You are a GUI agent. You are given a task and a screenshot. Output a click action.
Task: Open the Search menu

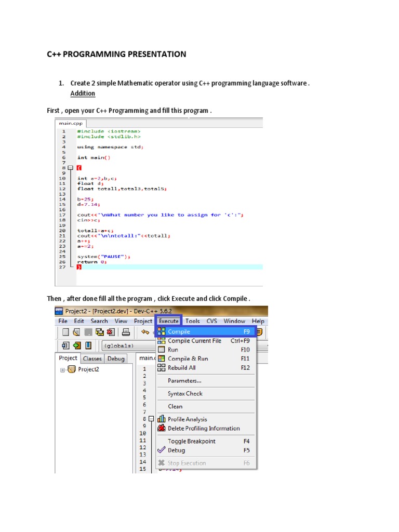click(x=99, y=321)
